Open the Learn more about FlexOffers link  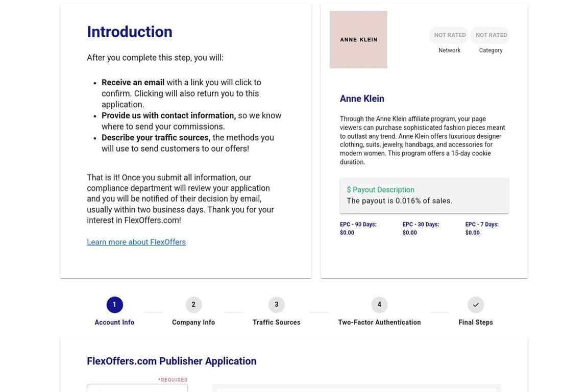click(x=136, y=242)
